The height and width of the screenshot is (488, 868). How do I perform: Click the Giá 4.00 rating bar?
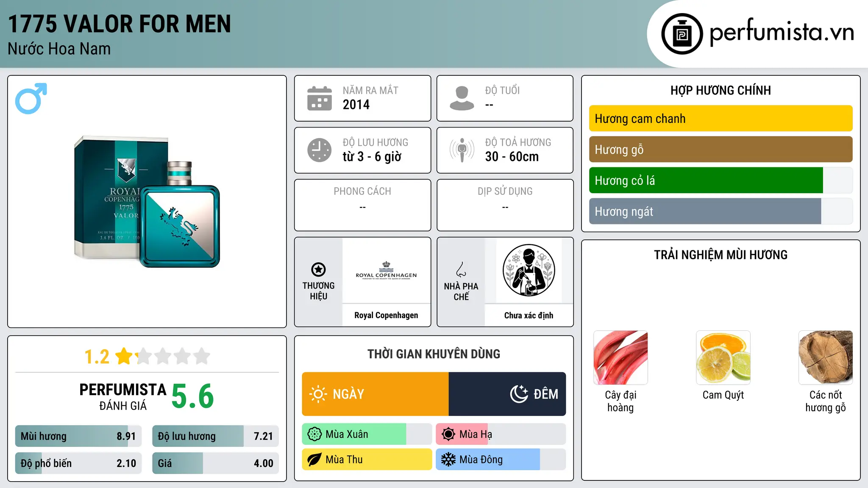pos(215,463)
